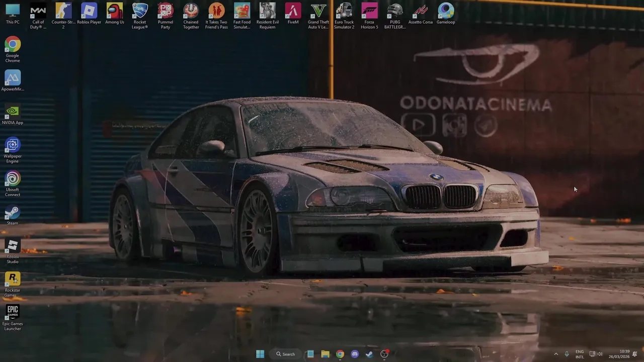644x362 pixels.
Task: Select Epic Games Launcher desktop icon
Action: click(x=13, y=318)
